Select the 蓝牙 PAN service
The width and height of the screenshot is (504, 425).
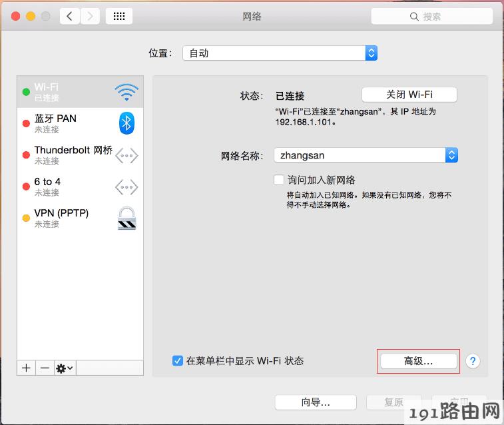[80, 123]
